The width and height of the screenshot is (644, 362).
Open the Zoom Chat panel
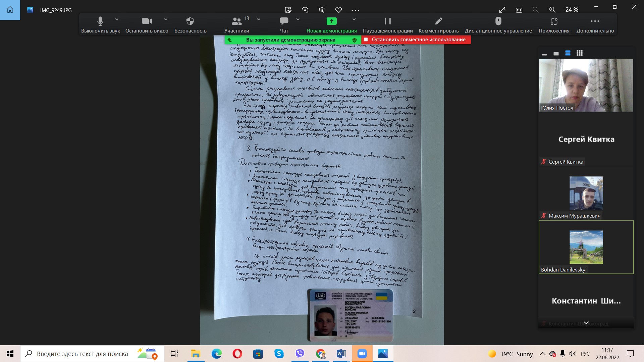[284, 21]
